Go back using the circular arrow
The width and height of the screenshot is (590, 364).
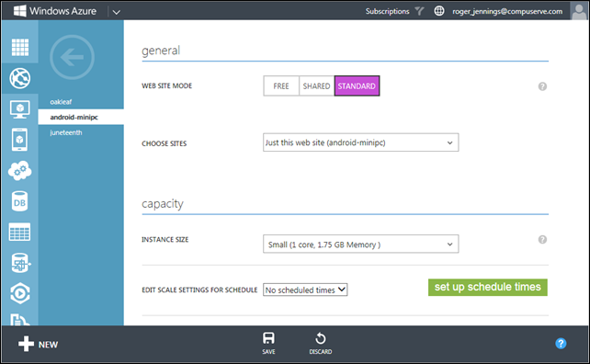pyautogui.click(x=72, y=57)
